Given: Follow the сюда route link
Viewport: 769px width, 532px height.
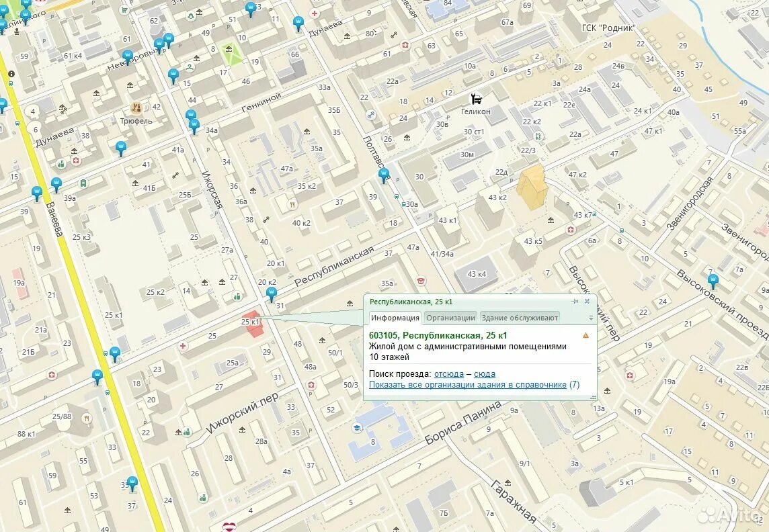Looking at the screenshot, I should pos(485,373).
